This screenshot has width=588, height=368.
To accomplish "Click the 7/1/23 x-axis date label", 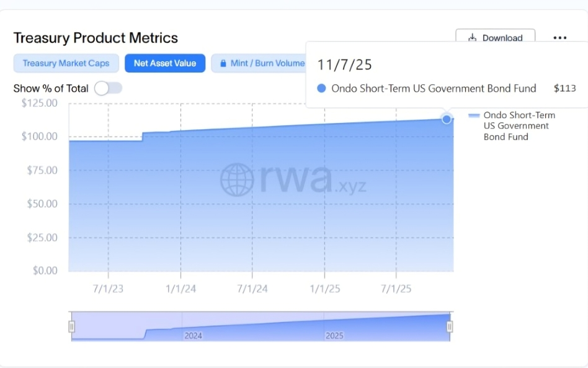I will click(109, 289).
